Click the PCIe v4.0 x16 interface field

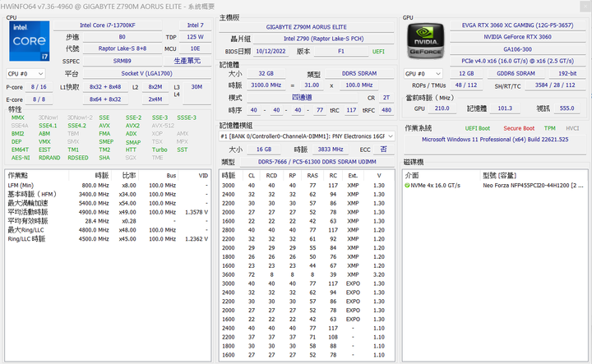518,61
